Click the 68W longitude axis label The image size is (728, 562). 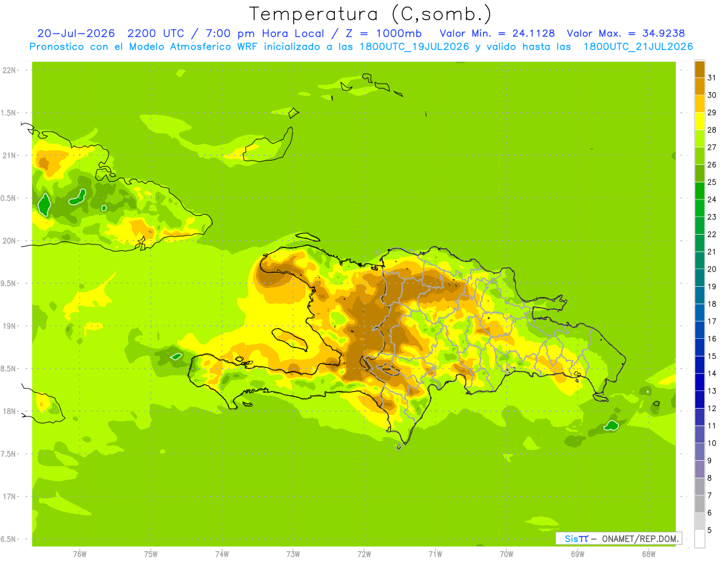(x=649, y=554)
